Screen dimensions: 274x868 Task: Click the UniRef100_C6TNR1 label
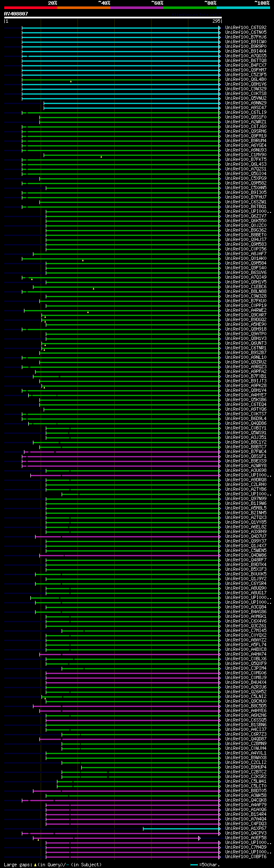[x=246, y=348]
